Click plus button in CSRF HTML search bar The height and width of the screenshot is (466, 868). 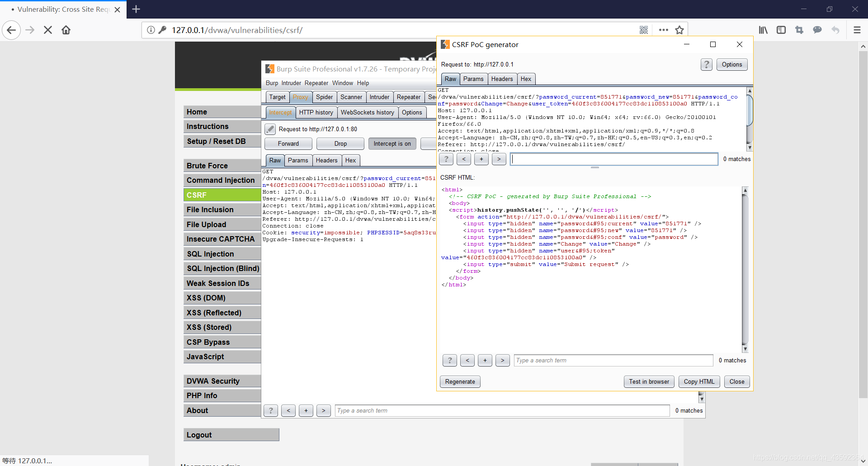point(485,361)
